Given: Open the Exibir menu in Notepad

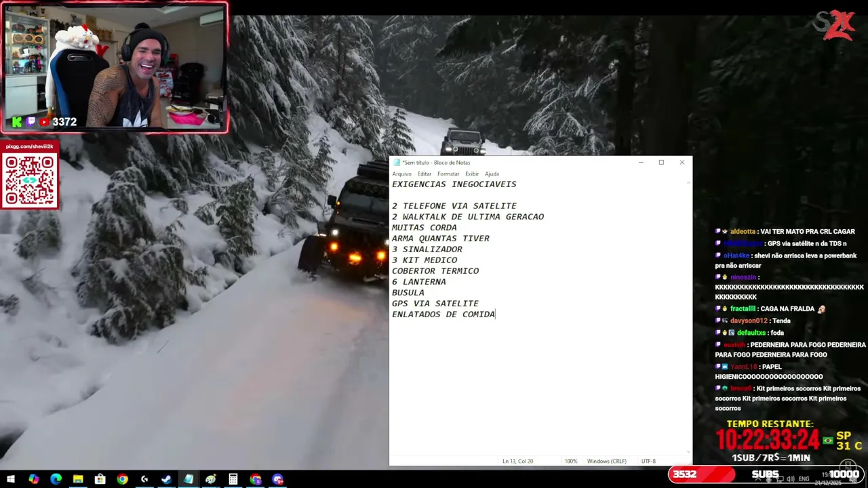Looking at the screenshot, I should 472,174.
